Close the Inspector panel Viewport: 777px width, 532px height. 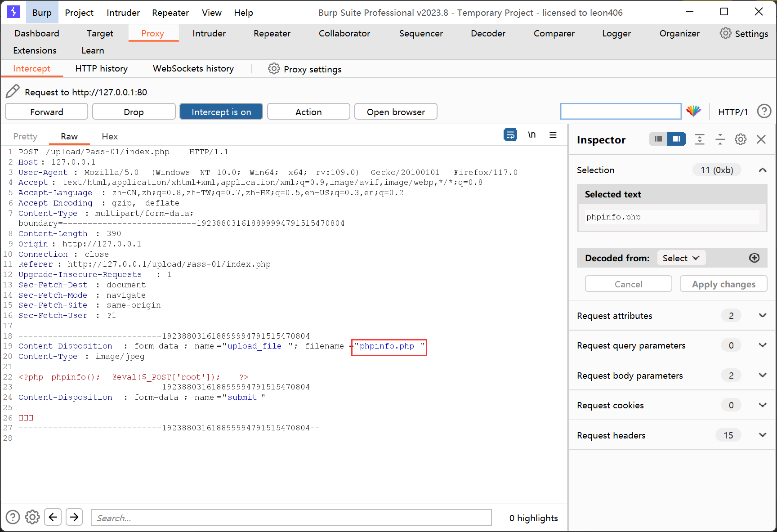click(761, 139)
